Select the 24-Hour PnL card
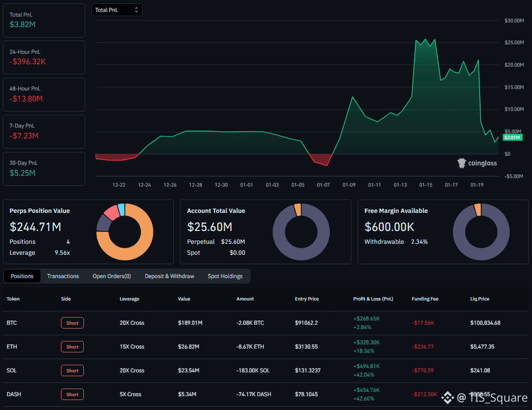This screenshot has width=532, height=410. click(x=44, y=57)
